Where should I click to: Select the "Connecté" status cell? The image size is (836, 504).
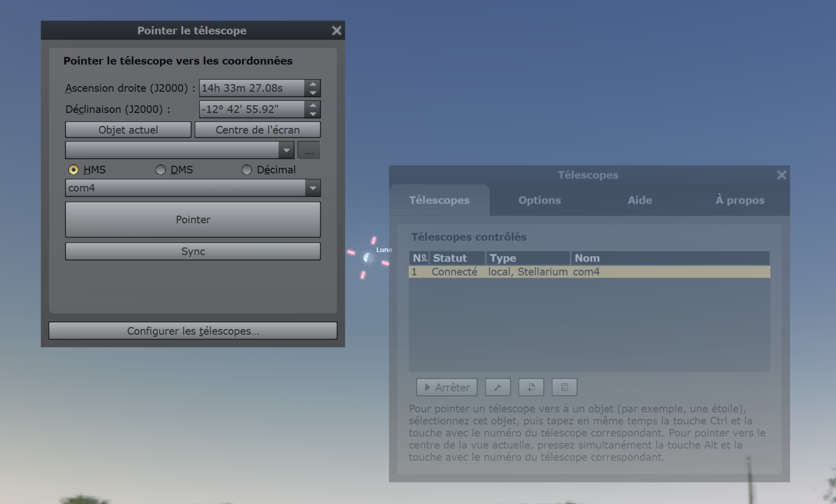pos(454,272)
